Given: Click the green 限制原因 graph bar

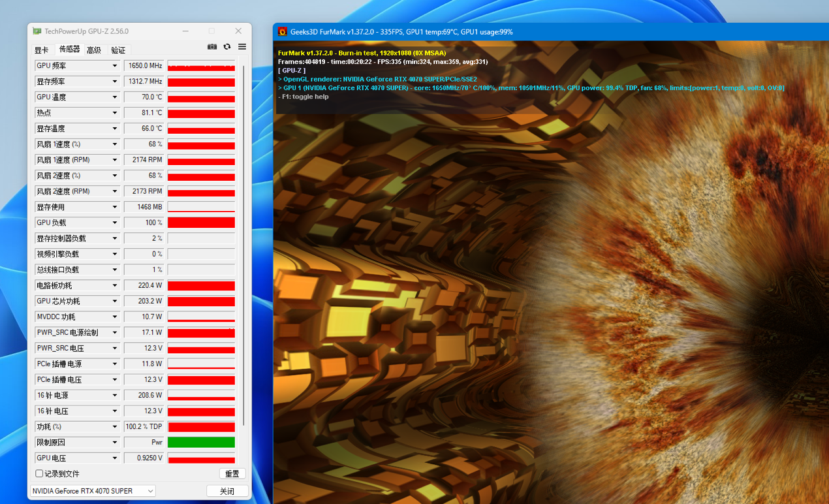Looking at the screenshot, I should (201, 442).
